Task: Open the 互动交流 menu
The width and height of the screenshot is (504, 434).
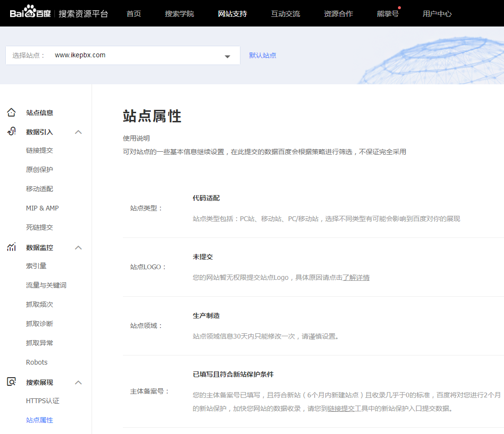Action: pos(285,14)
